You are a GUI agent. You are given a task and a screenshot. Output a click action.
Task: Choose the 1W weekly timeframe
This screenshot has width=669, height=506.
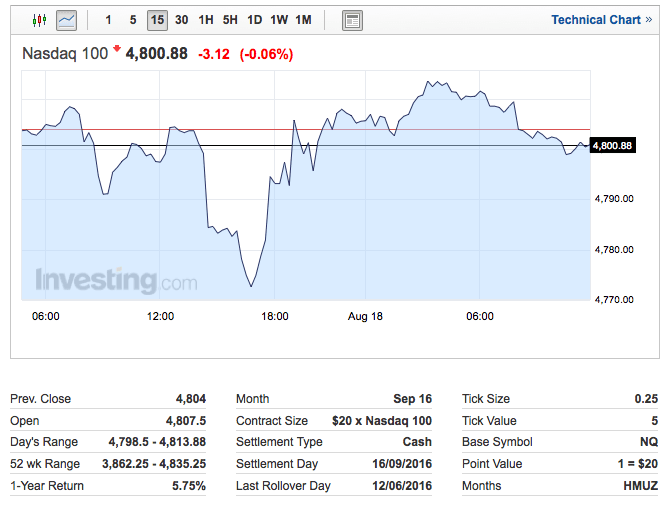click(279, 20)
